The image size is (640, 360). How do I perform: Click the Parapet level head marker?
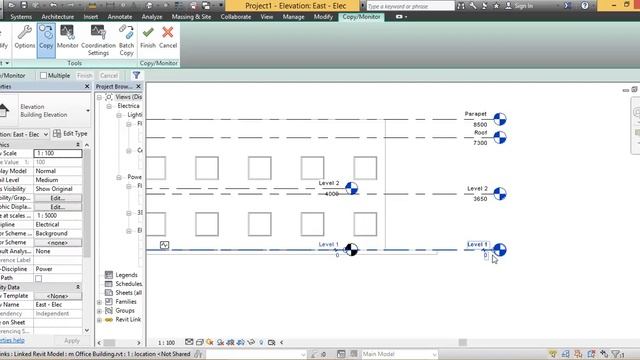[x=500, y=119]
